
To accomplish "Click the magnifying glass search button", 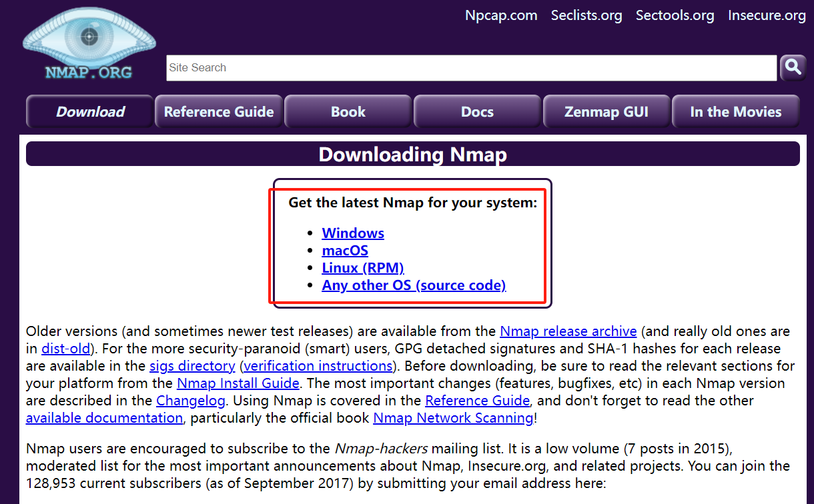I will click(x=793, y=67).
